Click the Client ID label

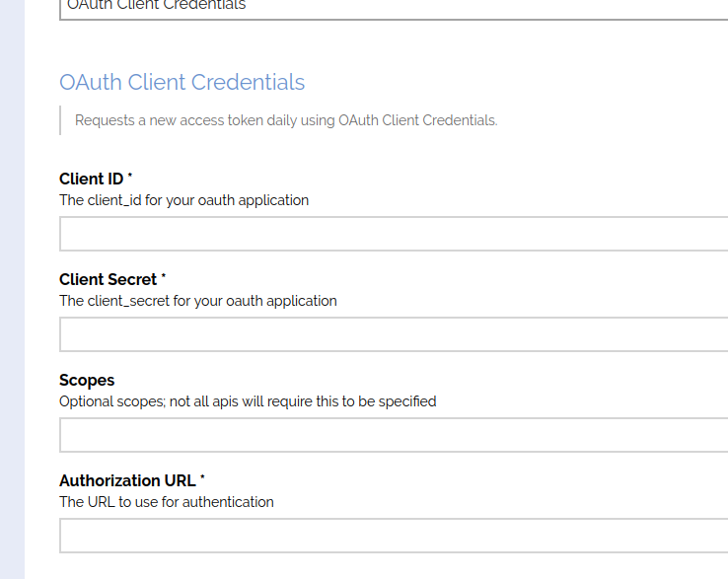point(91,179)
